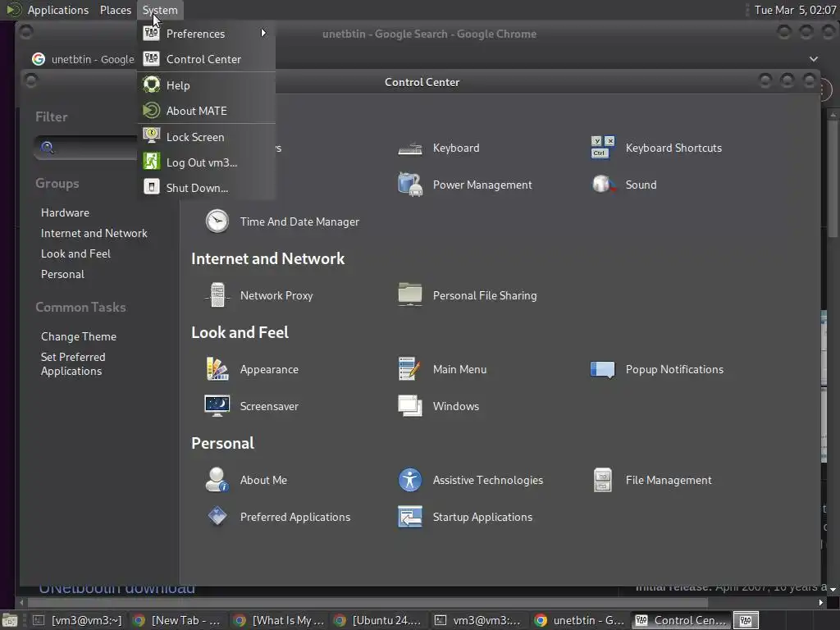Click the MATE logo in top panel
The width and height of the screenshot is (840, 630).
(12, 10)
